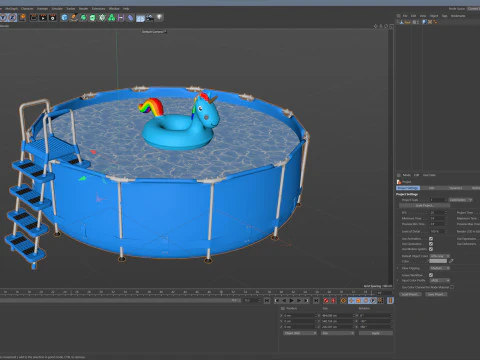Open the MoGraph menu

12,9
